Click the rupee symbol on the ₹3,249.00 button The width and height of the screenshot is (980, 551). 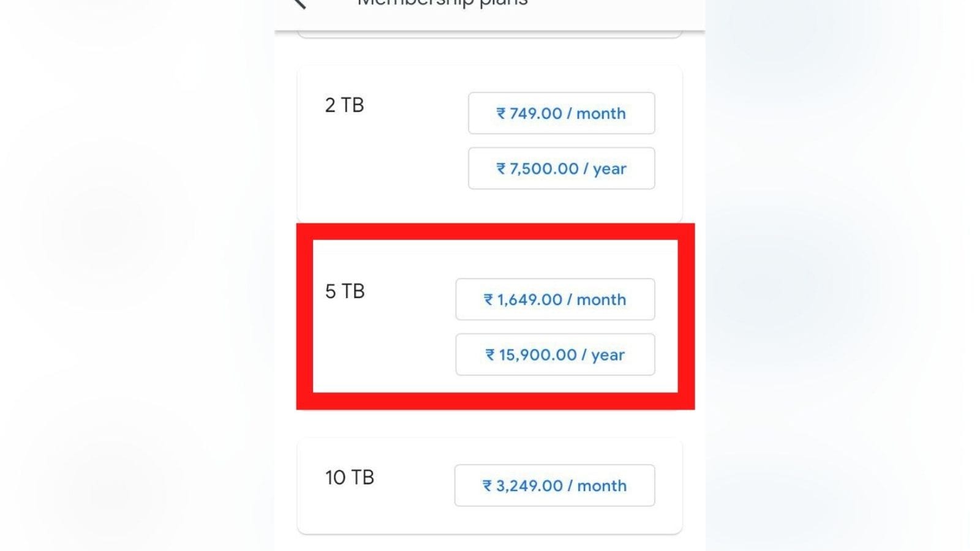point(488,486)
